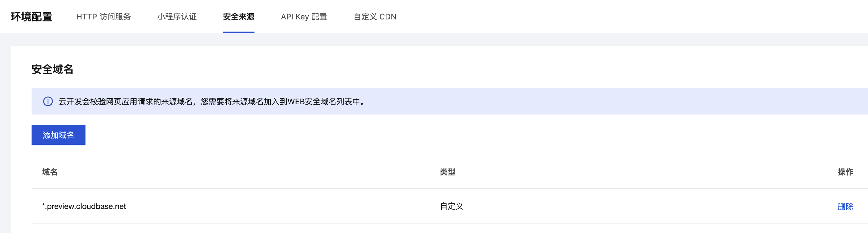Screen dimensions: 868x233
Task: Click the 自定义 type cell in the row
Action: point(451,206)
